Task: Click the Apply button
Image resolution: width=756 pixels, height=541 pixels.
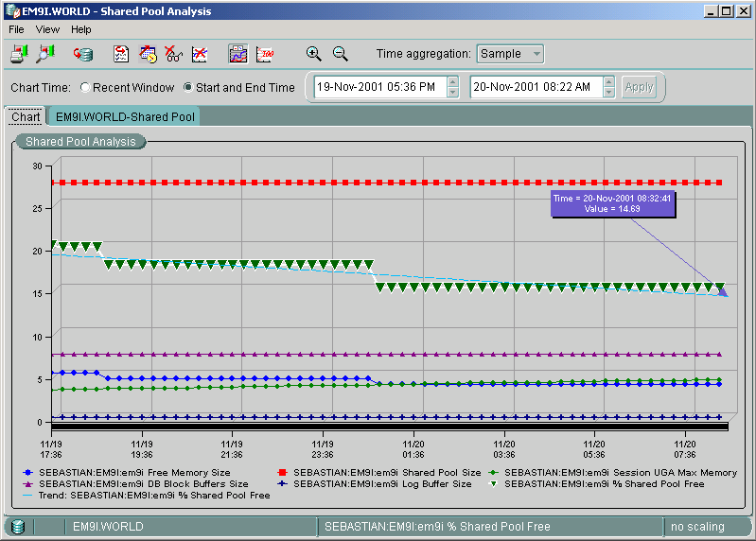Action: pos(639,87)
